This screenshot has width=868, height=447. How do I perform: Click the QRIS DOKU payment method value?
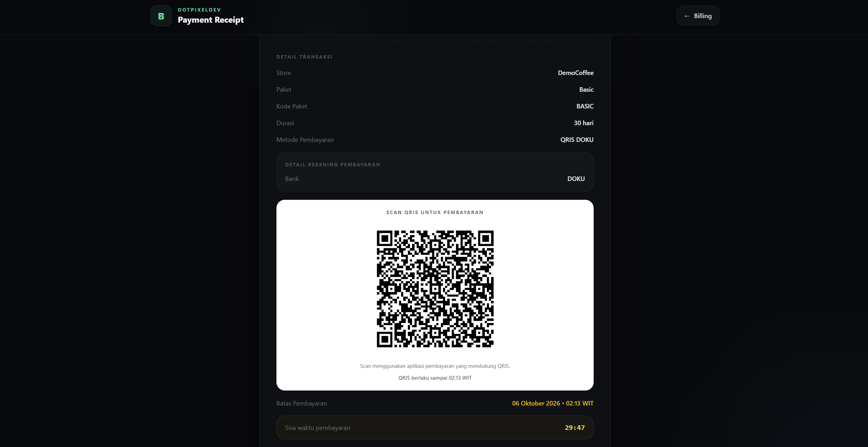pyautogui.click(x=577, y=140)
